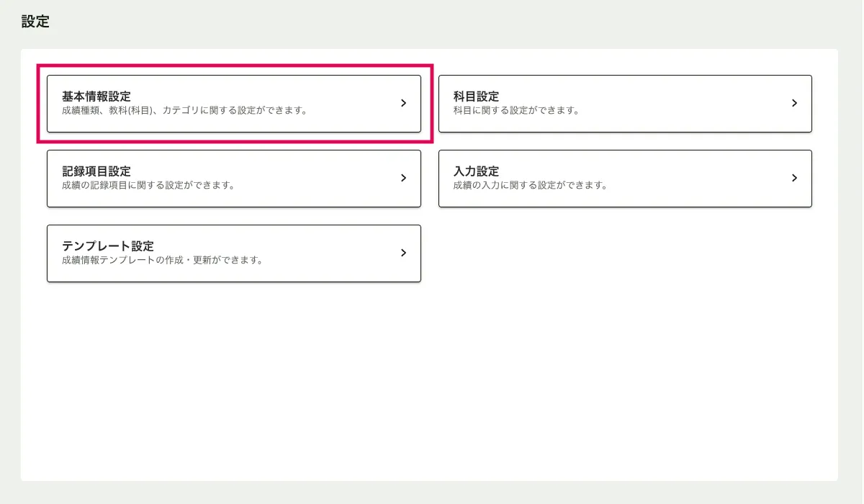This screenshot has height=504, width=864.
Task: Select the 記録項目設定 heading label
Action: 96,171
